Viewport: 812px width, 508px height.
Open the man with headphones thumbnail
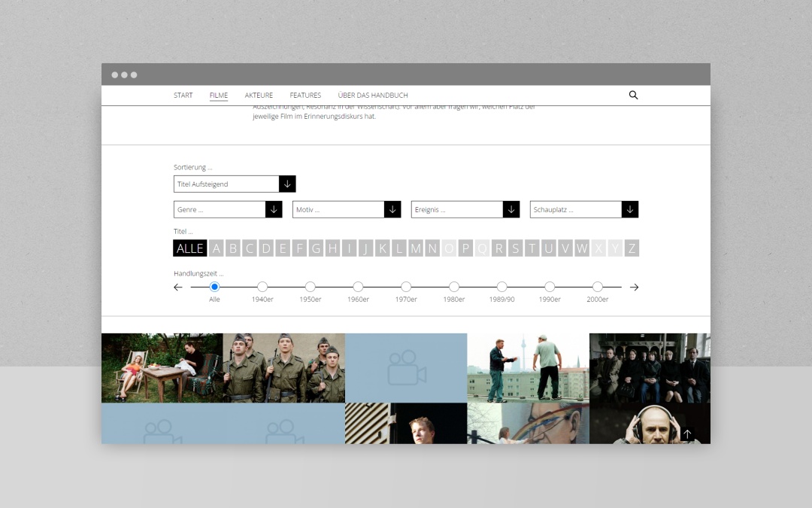pyautogui.click(x=650, y=424)
